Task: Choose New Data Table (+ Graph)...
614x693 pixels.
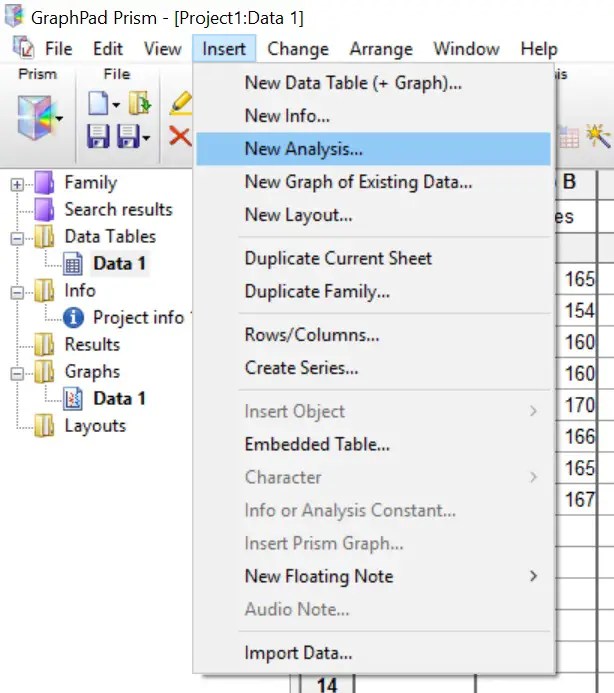Action: (x=374, y=83)
